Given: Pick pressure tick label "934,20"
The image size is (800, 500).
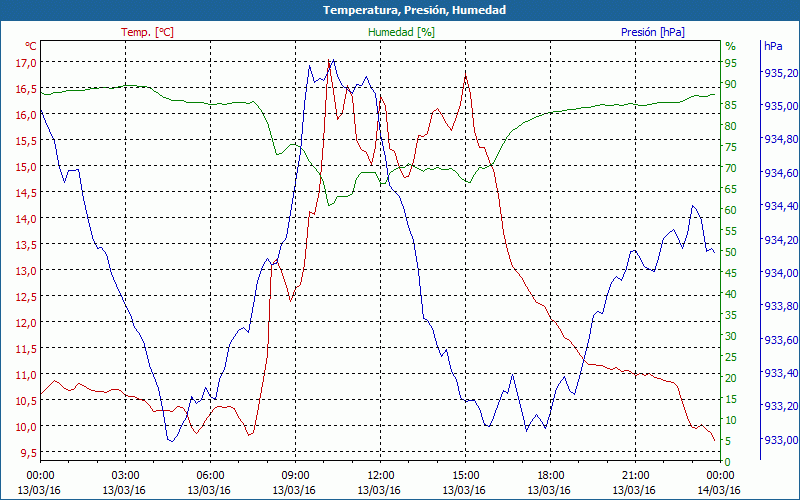Looking at the screenshot, I should (x=781, y=240).
